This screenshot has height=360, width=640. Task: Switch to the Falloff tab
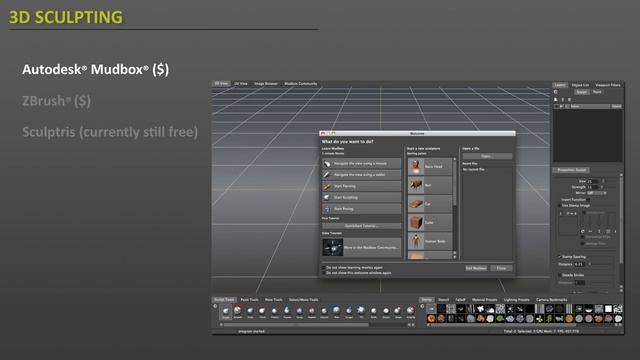460,300
